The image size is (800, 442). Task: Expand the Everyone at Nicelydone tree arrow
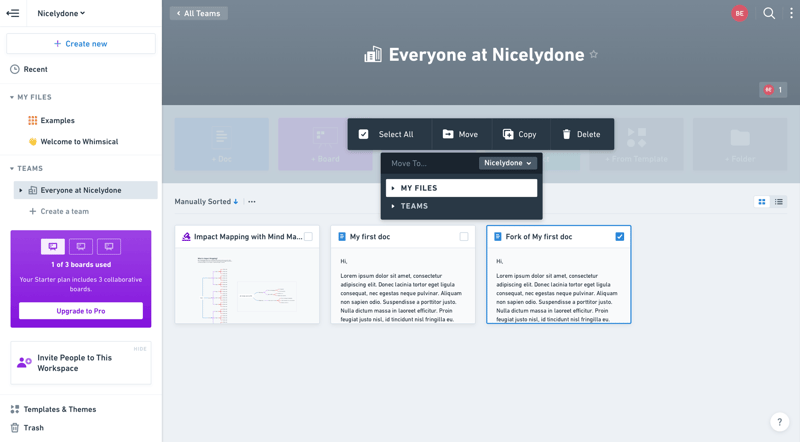(20, 190)
